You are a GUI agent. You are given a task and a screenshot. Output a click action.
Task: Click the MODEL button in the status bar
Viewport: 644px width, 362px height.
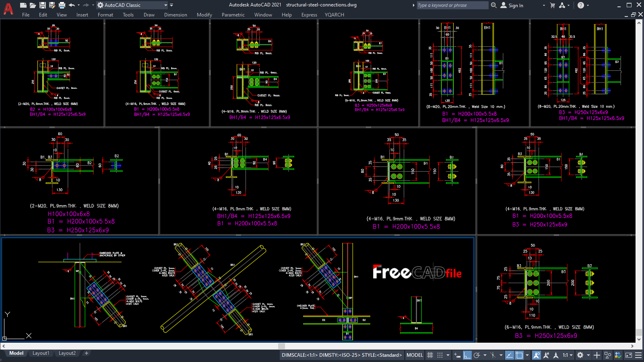pyautogui.click(x=414, y=355)
